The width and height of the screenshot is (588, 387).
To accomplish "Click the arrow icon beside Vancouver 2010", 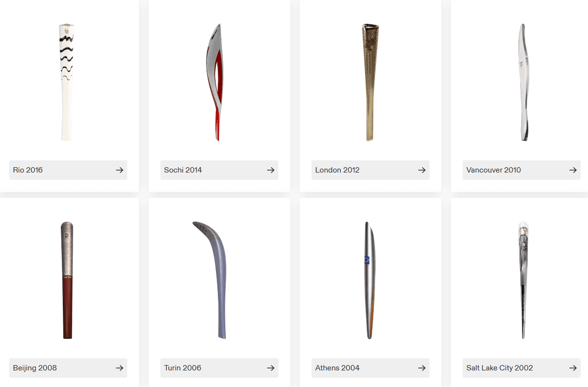I will point(573,170).
